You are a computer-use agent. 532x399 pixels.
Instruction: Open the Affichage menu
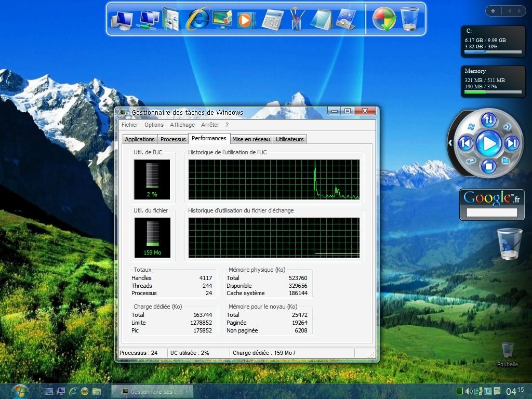coord(182,125)
